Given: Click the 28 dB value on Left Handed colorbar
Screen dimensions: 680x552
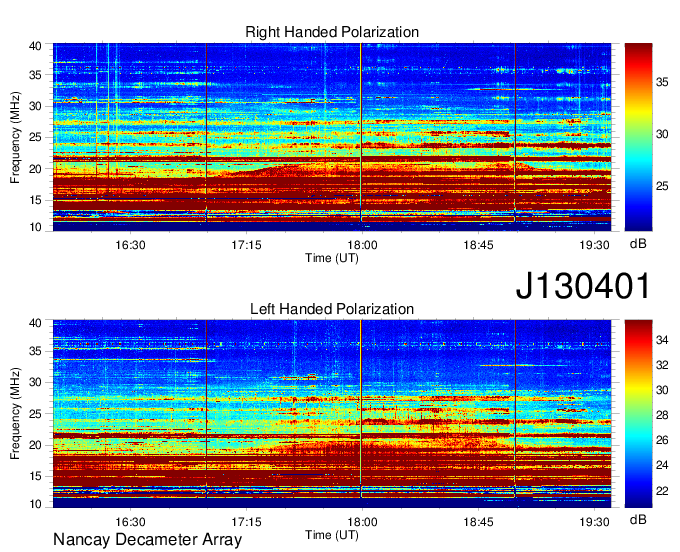Looking at the screenshot, I should coord(662,415).
